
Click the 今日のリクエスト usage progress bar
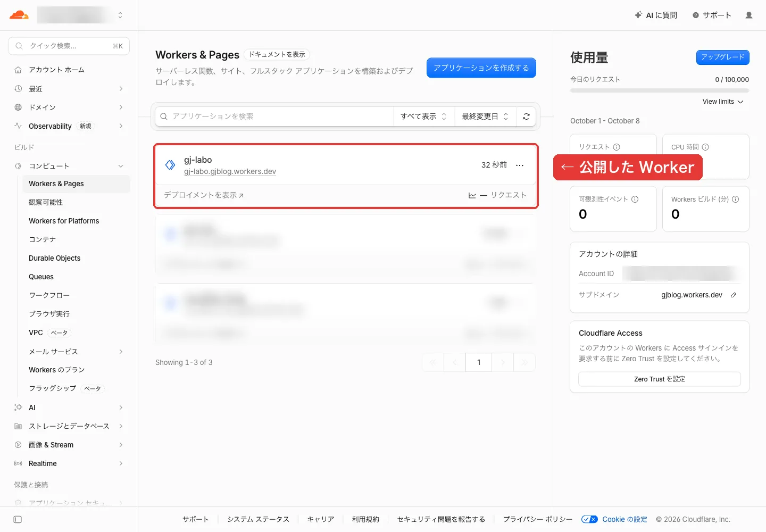660,90
